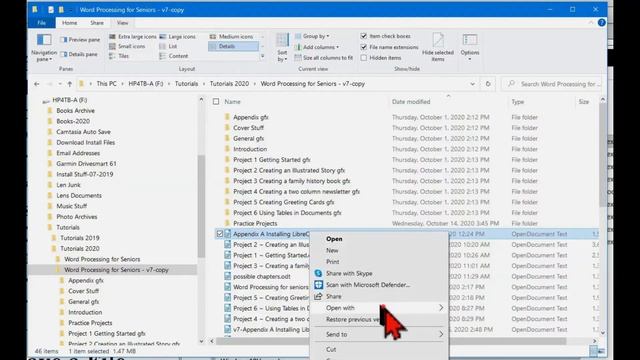
Task: Open recent locations dropdown arrow
Action: point(60,84)
